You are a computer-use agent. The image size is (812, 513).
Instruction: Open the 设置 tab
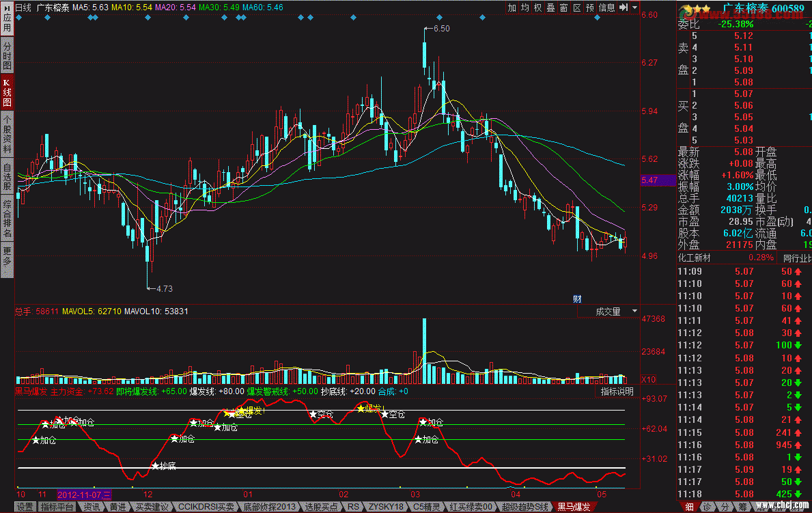click(25, 507)
